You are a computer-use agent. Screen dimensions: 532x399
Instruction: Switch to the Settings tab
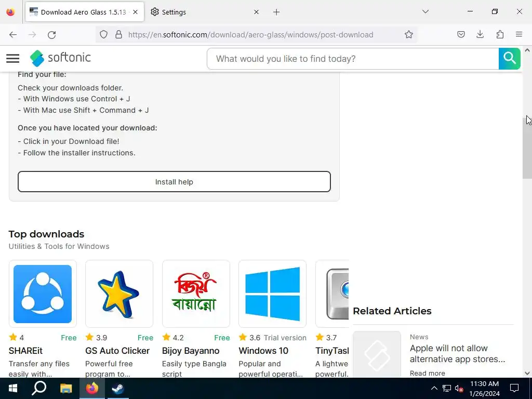coord(205,12)
